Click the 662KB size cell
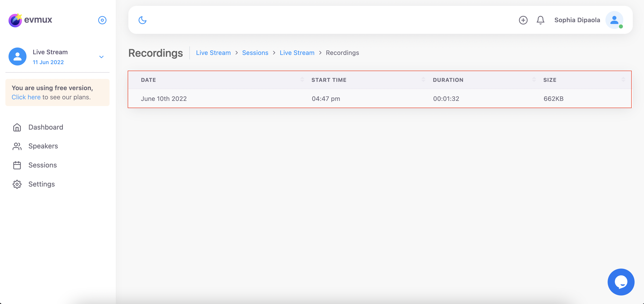 (x=554, y=99)
